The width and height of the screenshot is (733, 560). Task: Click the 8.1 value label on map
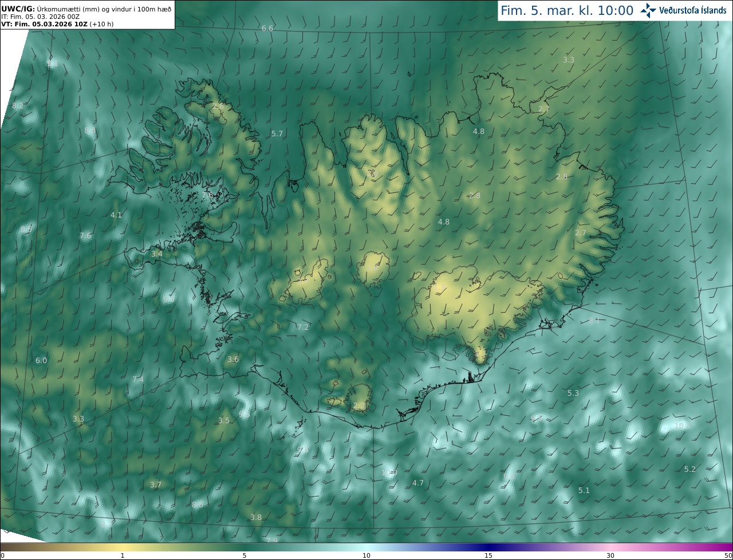(x=594, y=320)
